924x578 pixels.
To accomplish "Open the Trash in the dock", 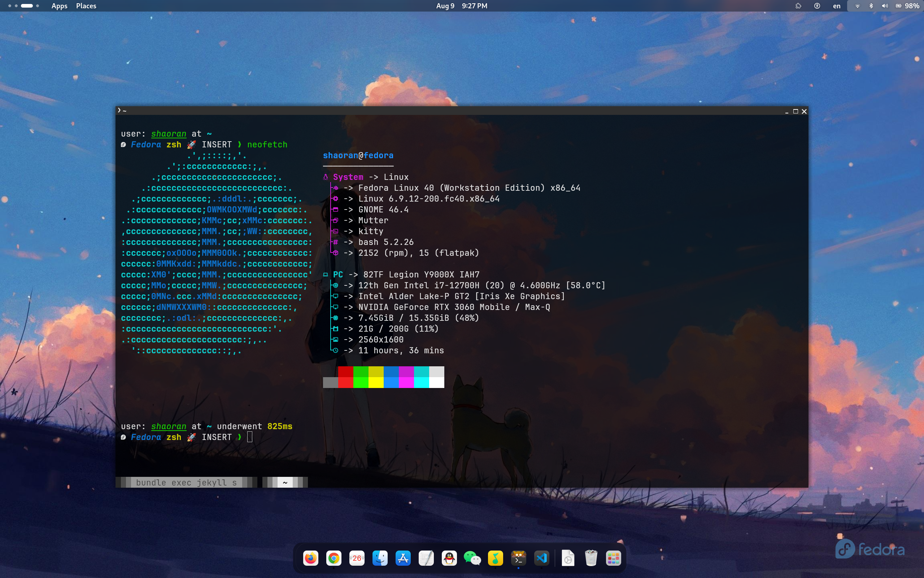I will click(x=590, y=558).
